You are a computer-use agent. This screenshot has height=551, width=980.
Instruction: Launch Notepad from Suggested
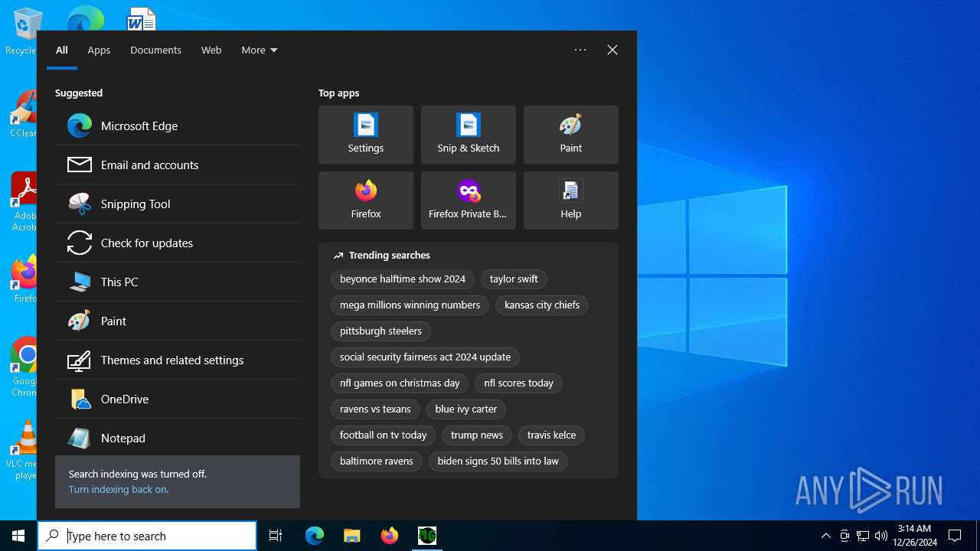(178, 438)
